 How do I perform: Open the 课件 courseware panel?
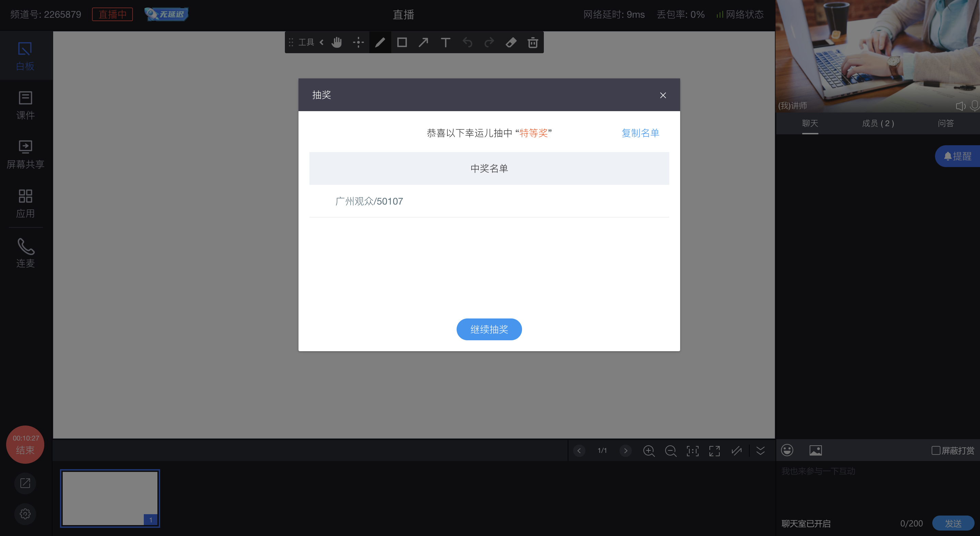(26, 105)
